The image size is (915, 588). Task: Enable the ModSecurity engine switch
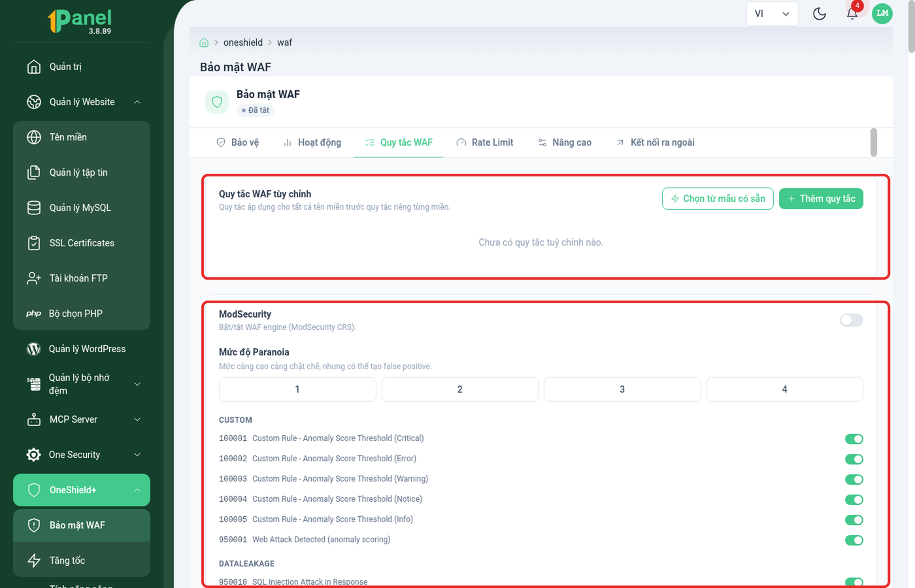(852, 320)
